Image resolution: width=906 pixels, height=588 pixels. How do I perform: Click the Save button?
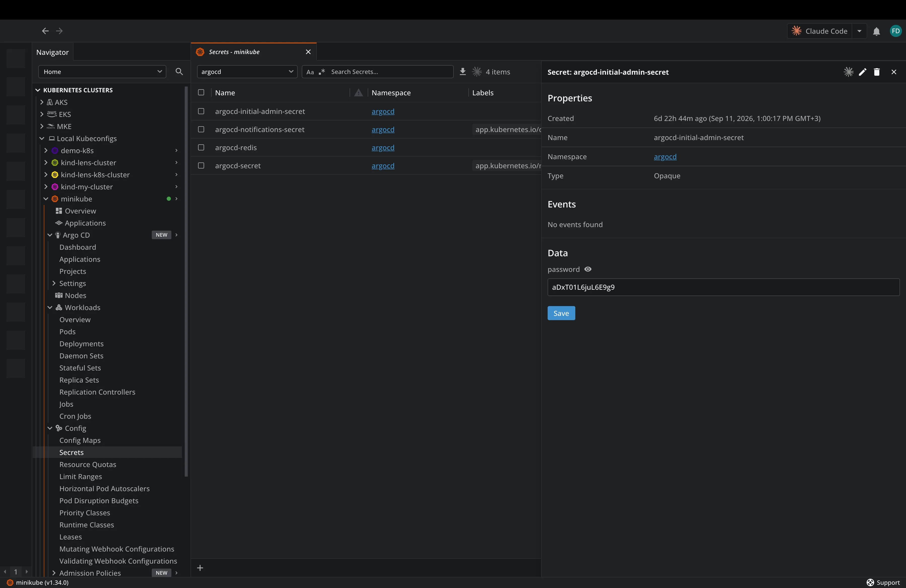(561, 313)
